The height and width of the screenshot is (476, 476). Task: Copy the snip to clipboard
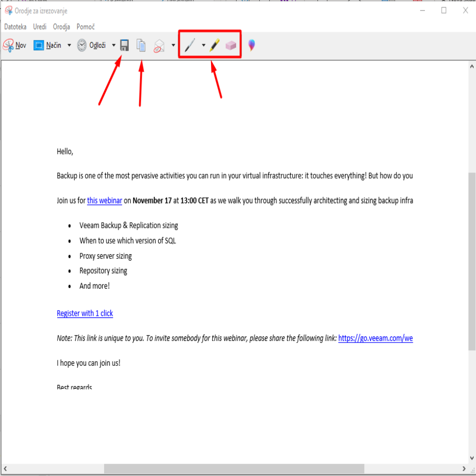(141, 45)
